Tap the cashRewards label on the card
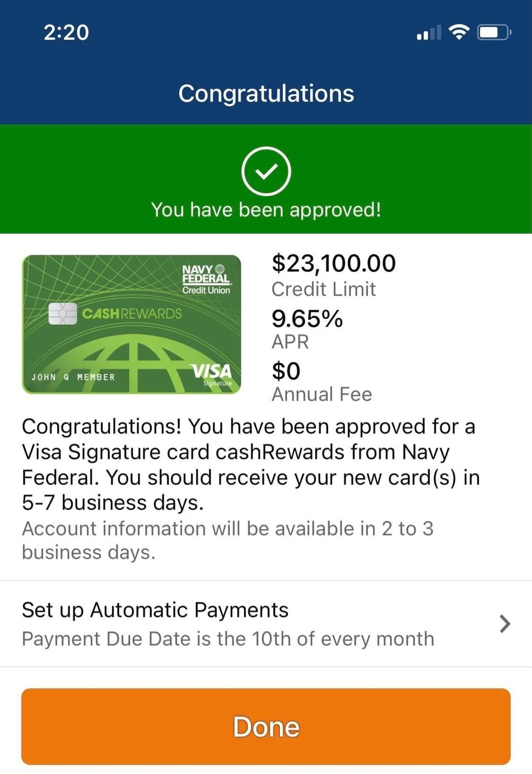Viewport: 532px width, 774px height. (x=132, y=314)
